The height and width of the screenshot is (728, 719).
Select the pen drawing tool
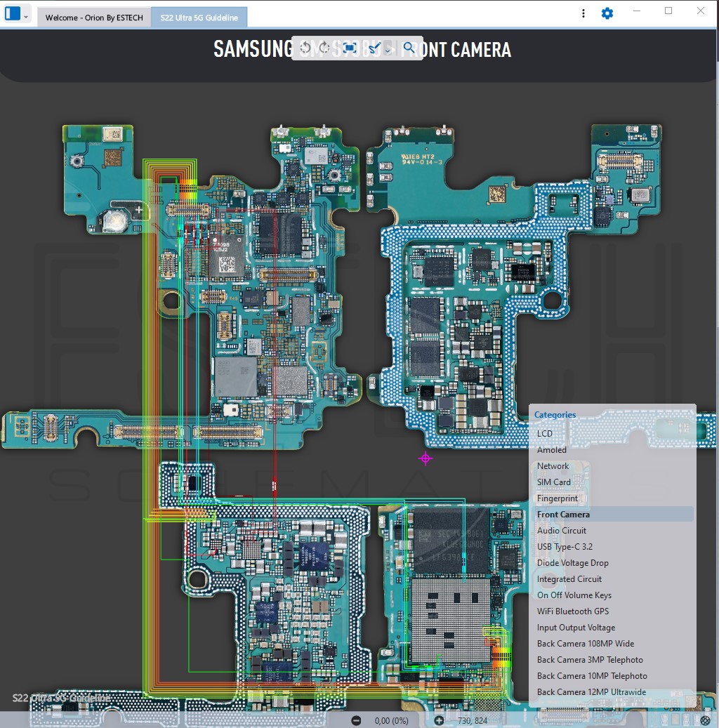374,48
